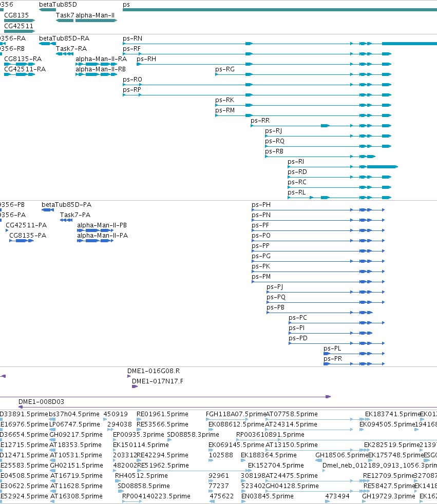This screenshot has height=504, width=437.
Task: Select protein ps-PN
Action: pyautogui.click(x=261, y=215)
